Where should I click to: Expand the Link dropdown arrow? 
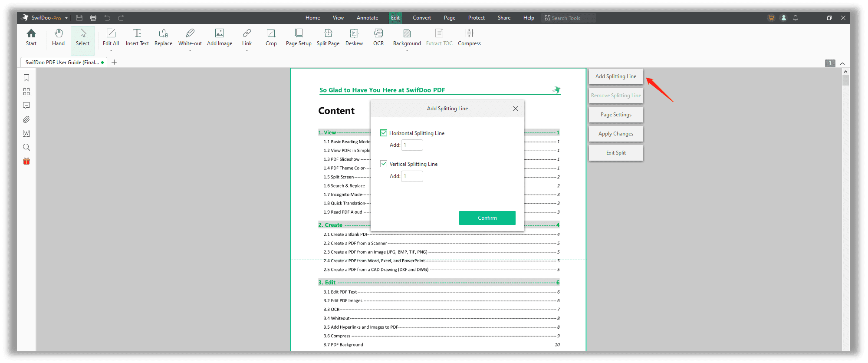pyautogui.click(x=247, y=50)
